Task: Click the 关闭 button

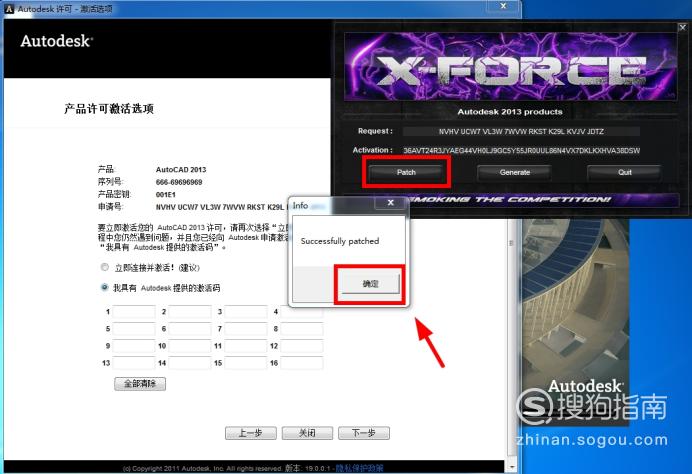Action: [307, 433]
